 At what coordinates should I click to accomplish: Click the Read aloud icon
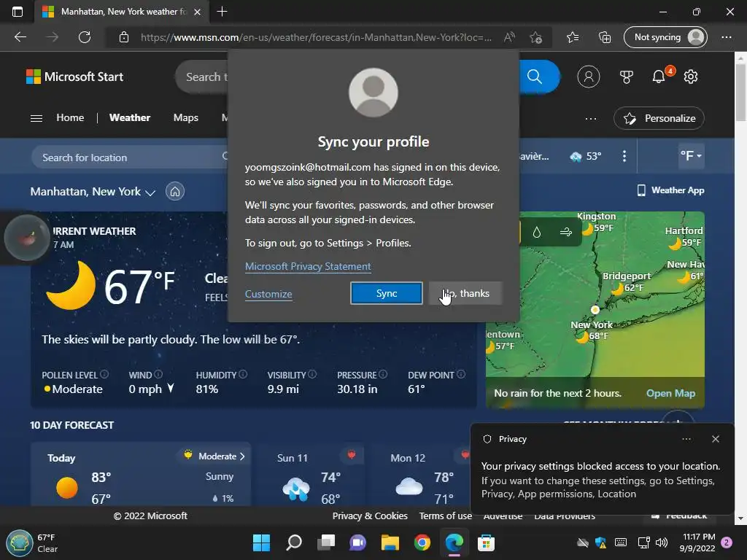coord(509,37)
